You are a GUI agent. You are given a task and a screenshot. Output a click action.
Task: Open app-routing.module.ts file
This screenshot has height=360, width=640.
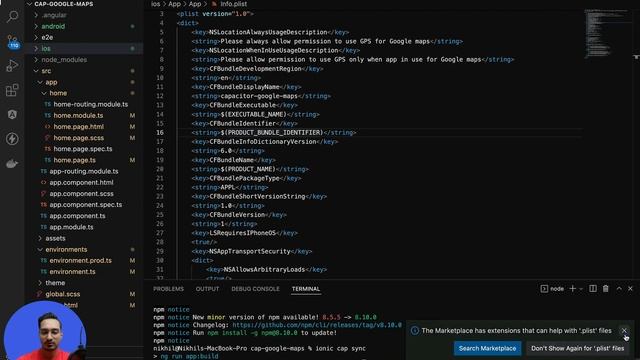tap(84, 171)
